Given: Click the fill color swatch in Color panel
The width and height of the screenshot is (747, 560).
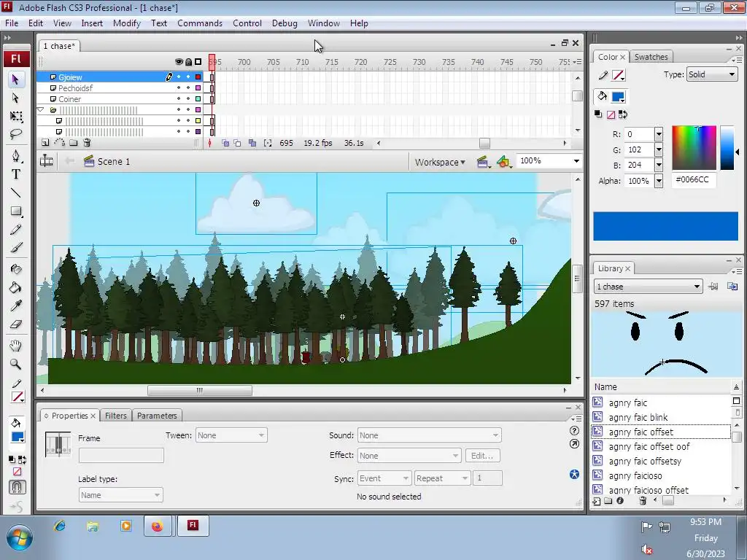Looking at the screenshot, I should coord(618,97).
